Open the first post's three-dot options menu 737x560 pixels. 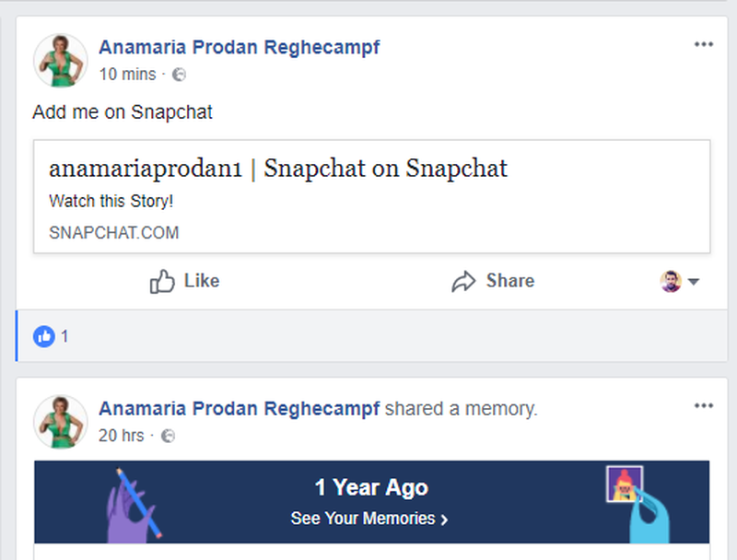[704, 44]
